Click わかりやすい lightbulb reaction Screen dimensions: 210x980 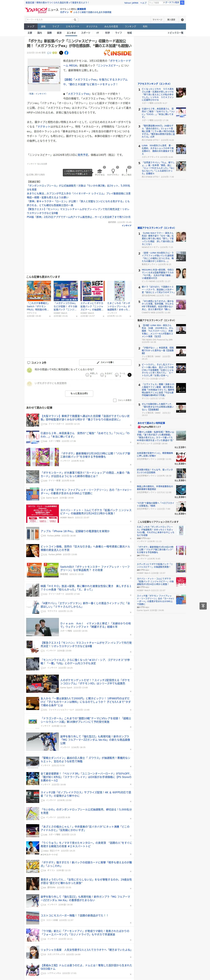(113, 171)
